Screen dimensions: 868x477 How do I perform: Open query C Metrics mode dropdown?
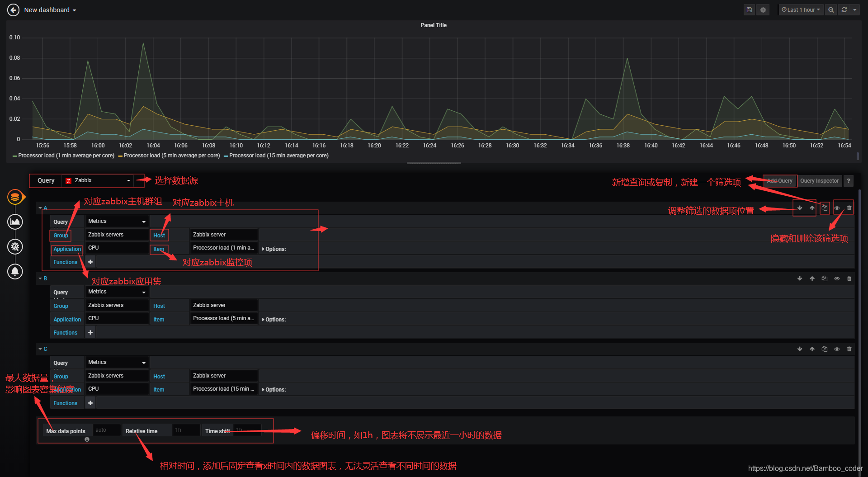117,362
